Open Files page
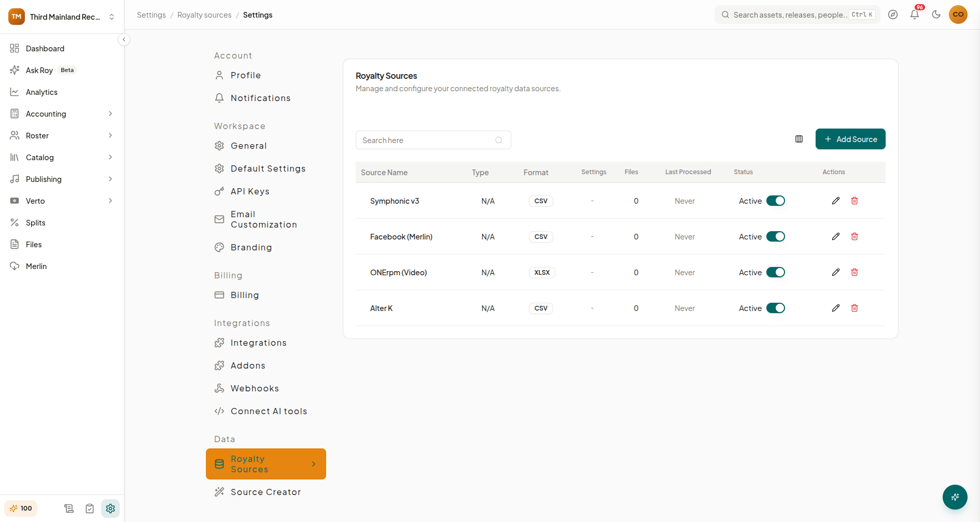Screen dimensions: 980x522 tap(62, 244)
